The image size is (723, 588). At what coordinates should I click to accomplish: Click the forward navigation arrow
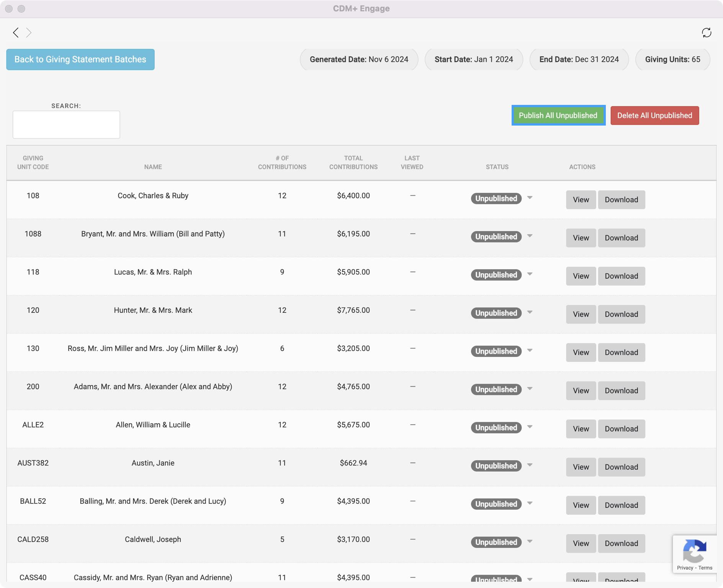(29, 33)
